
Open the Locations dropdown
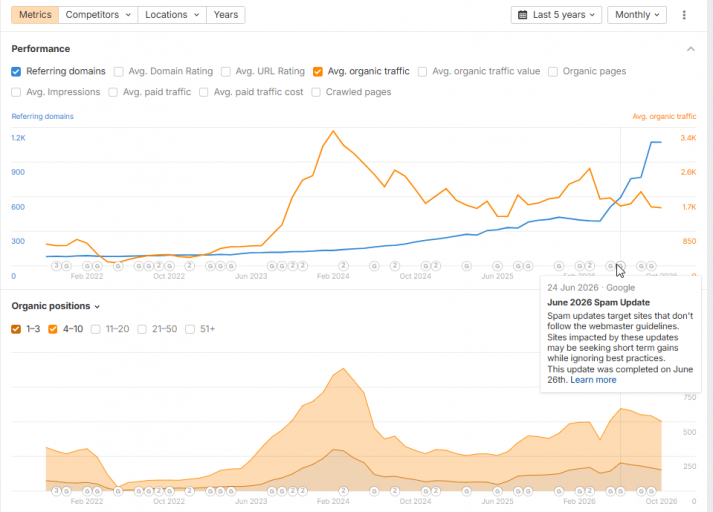172,15
